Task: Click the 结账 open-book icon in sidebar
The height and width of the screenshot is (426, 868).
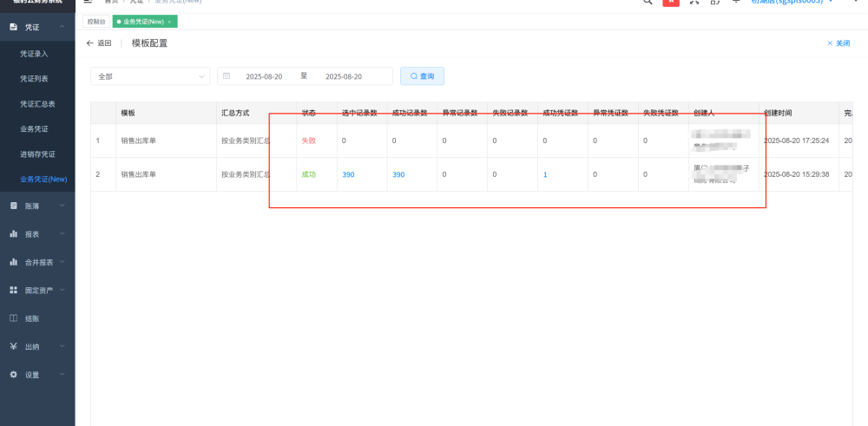Action: pyautogui.click(x=14, y=318)
